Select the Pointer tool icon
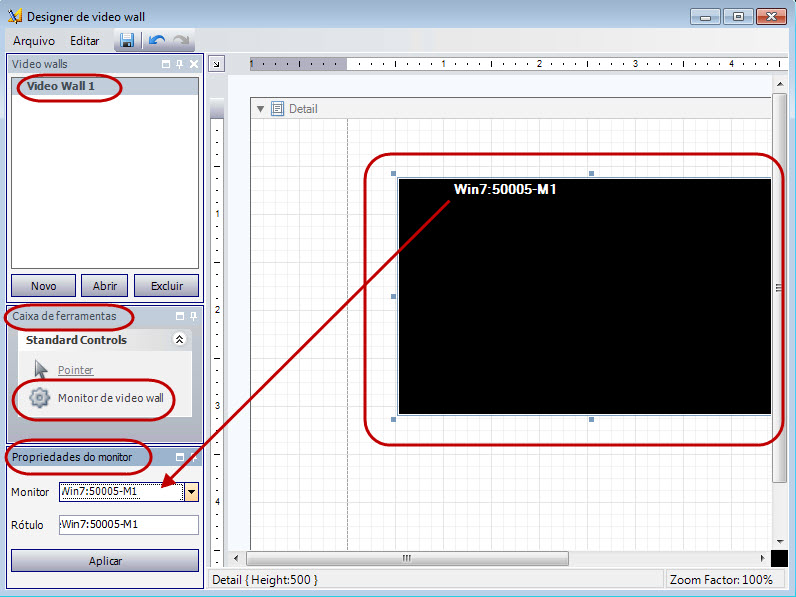Viewport: 796px width, 597px height. (x=40, y=369)
